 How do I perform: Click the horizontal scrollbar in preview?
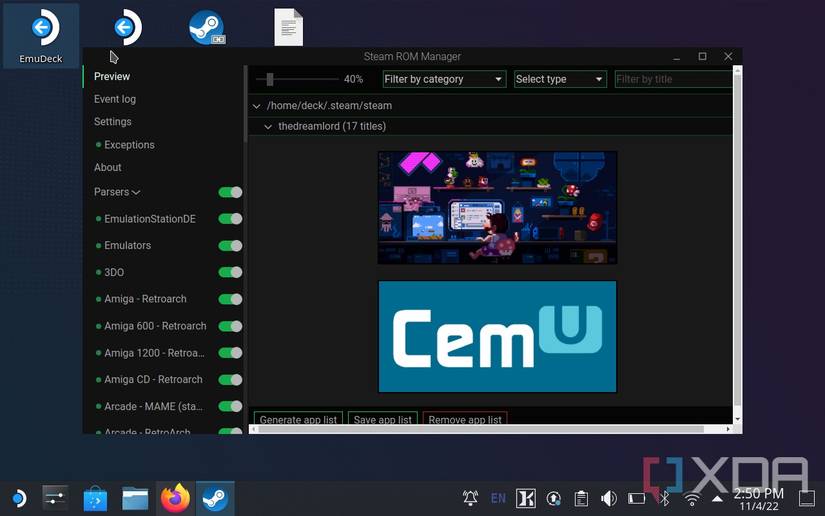click(x=481, y=429)
